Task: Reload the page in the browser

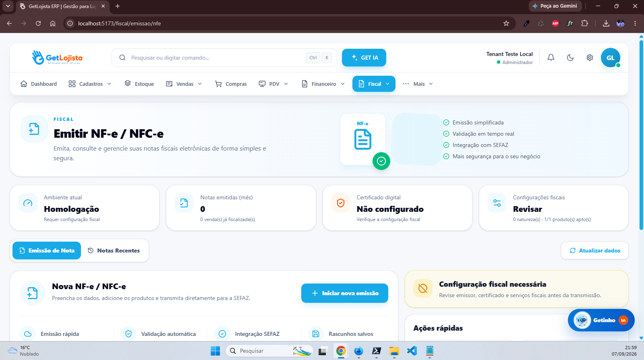Action: (38, 23)
